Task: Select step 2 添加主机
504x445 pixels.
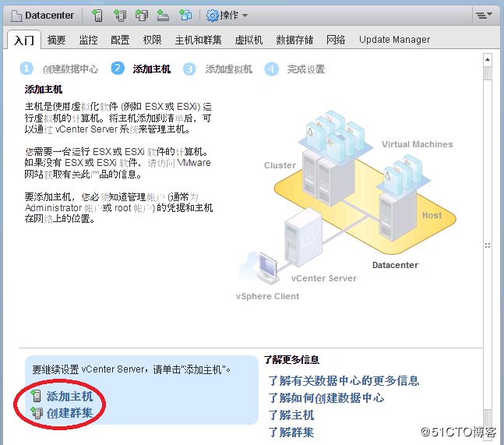Action: (141, 69)
